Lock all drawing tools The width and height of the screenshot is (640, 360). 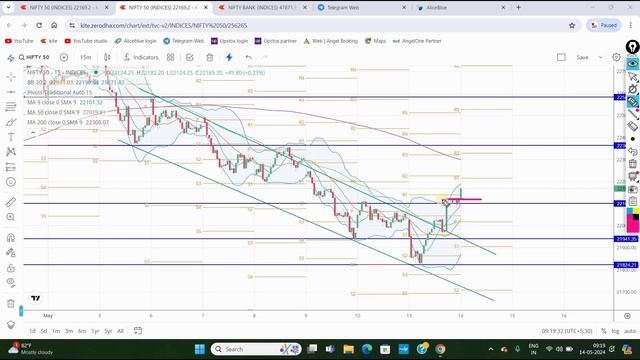click(x=11, y=268)
